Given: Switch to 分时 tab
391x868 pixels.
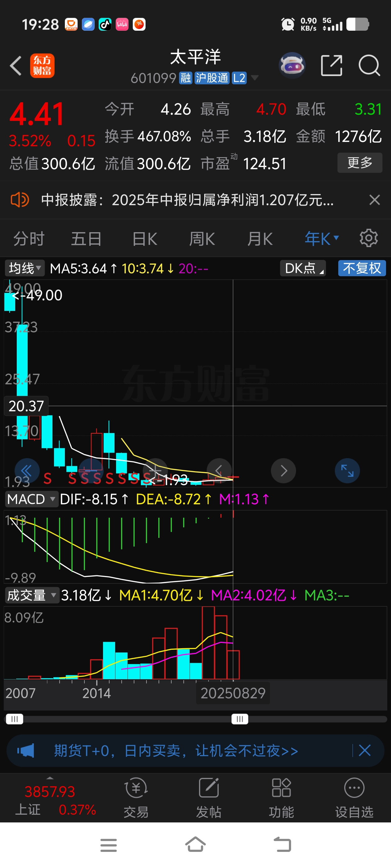Looking at the screenshot, I should click(29, 239).
